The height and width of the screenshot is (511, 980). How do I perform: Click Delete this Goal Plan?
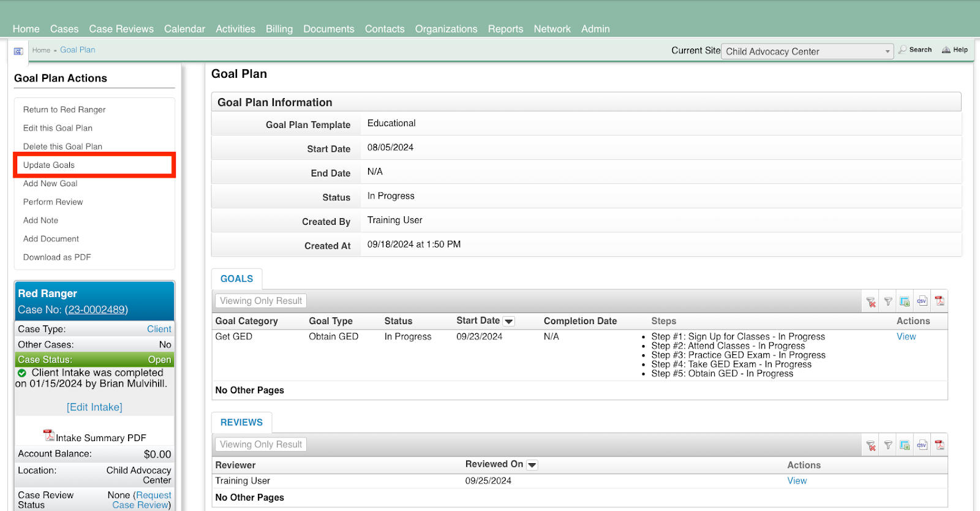[62, 146]
